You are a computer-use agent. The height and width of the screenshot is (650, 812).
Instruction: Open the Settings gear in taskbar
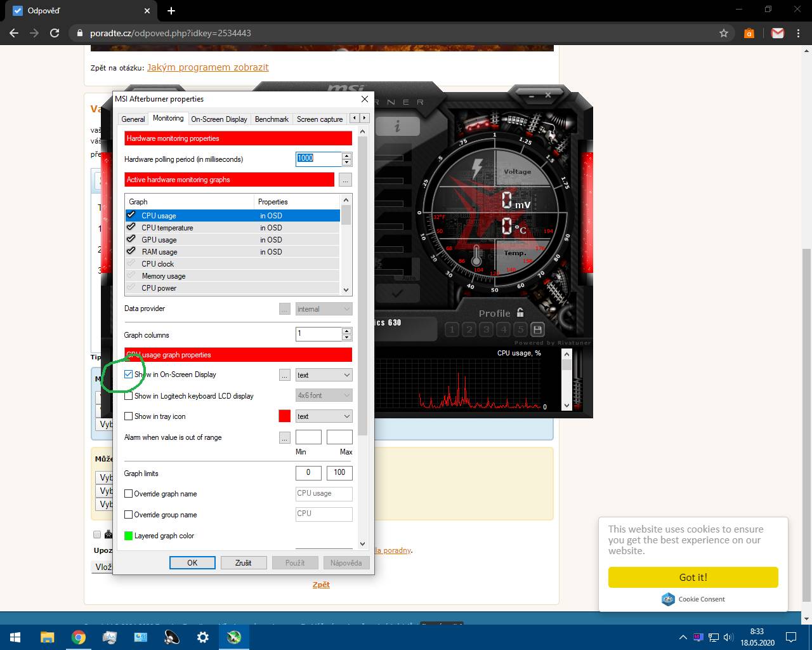coord(202,637)
